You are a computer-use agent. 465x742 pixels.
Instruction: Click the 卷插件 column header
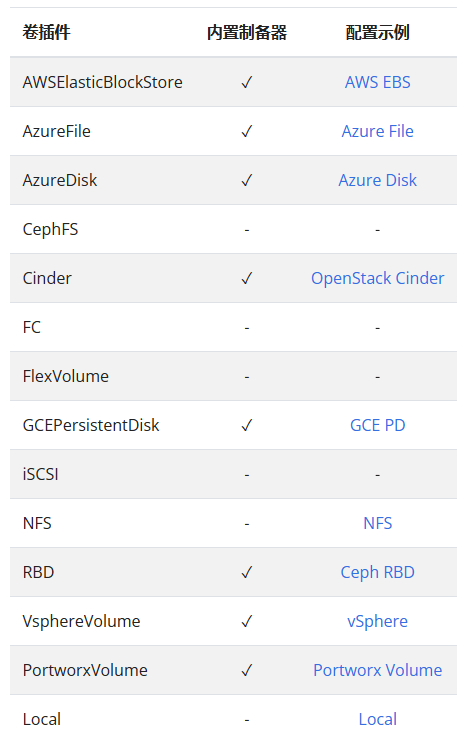pos(46,32)
